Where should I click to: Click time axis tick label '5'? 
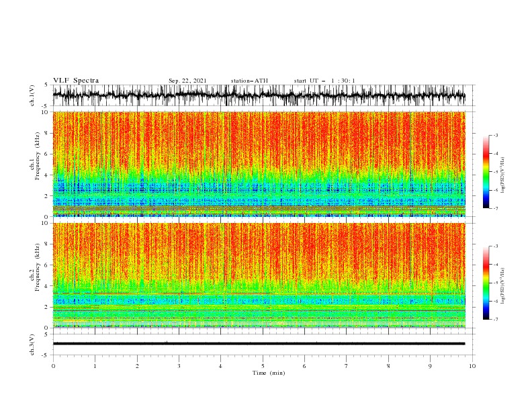pyautogui.click(x=263, y=366)
